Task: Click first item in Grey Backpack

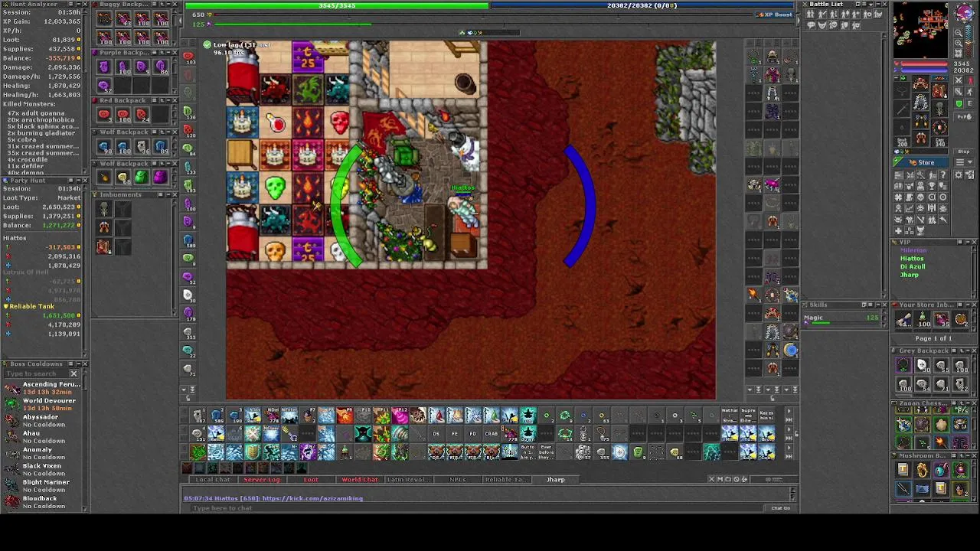Action: [903, 366]
